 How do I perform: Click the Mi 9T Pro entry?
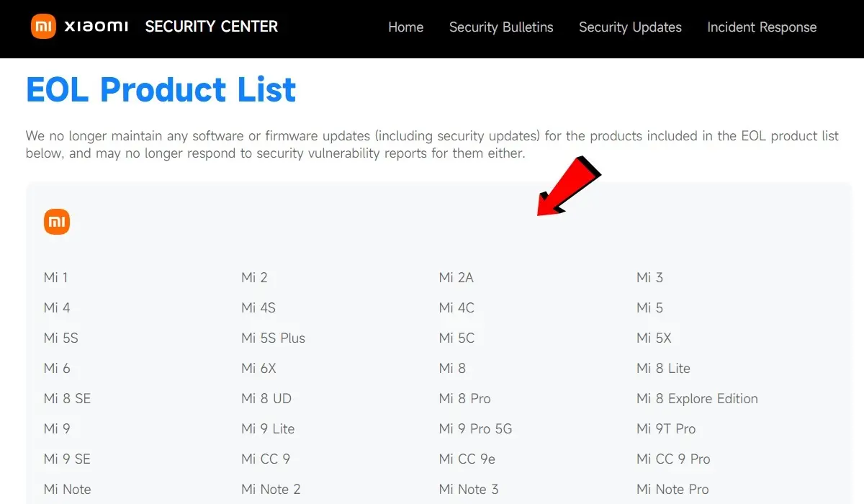click(x=666, y=428)
